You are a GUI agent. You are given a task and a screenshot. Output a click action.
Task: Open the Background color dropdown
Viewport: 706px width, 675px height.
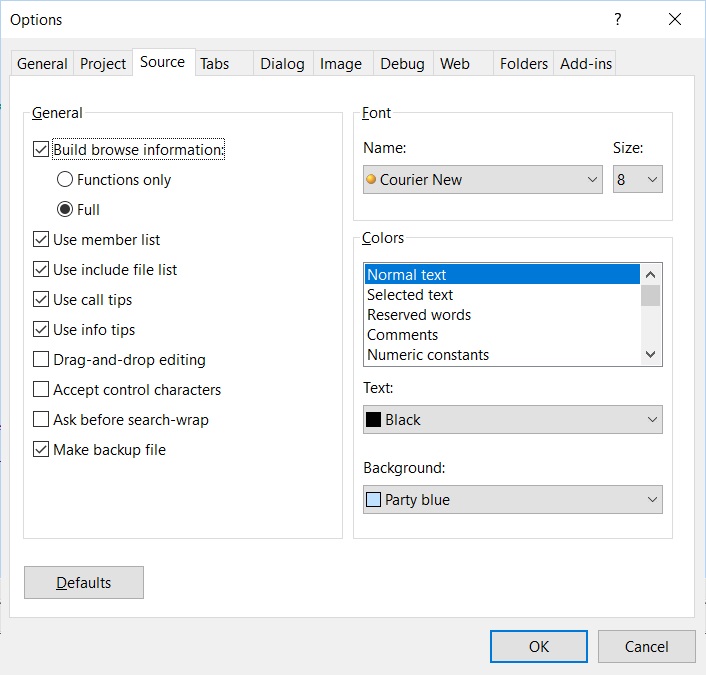point(513,499)
